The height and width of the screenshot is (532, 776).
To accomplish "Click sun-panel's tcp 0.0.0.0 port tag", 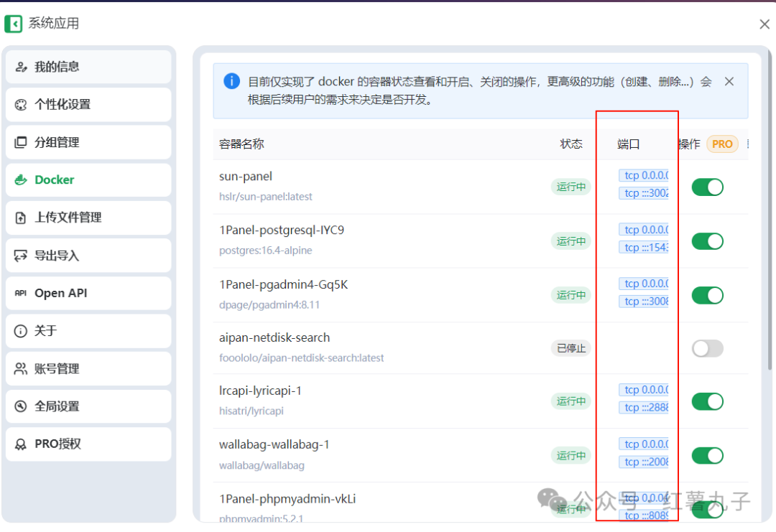I will [x=643, y=175].
